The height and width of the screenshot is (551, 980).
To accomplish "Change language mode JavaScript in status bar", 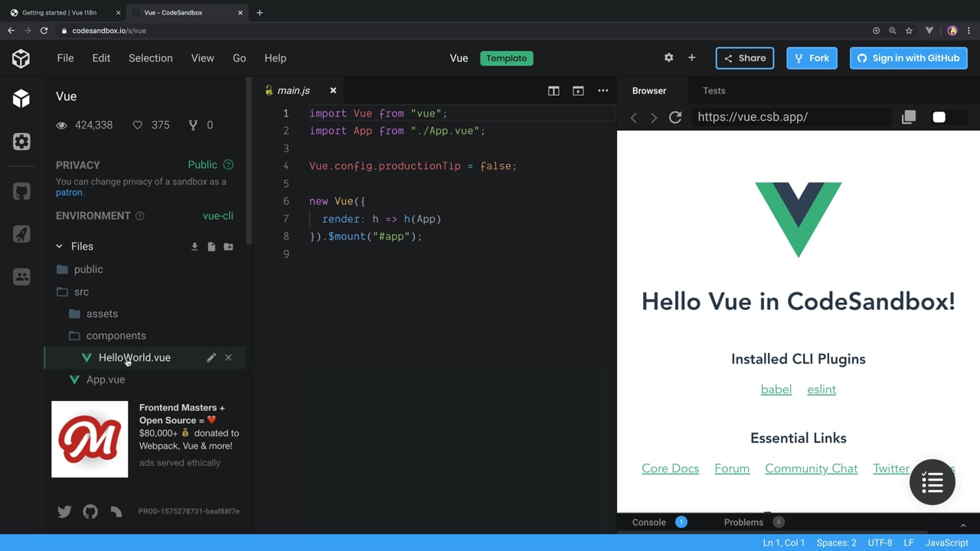I will click(946, 543).
